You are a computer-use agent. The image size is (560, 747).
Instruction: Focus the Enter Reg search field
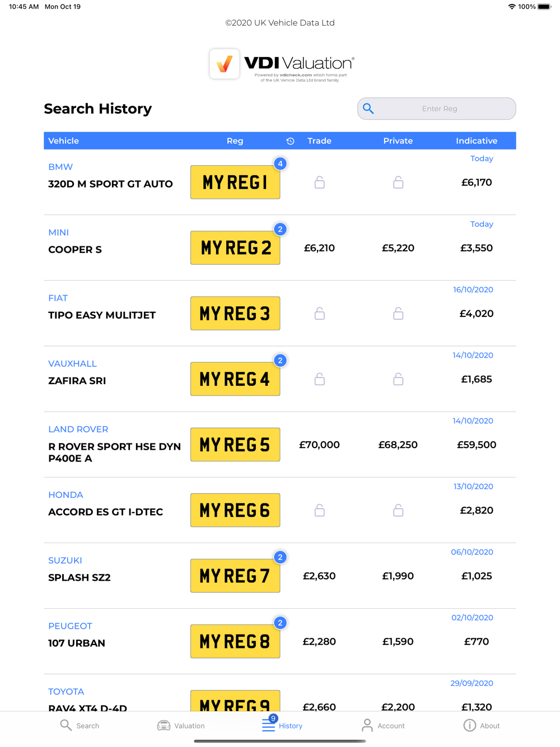coord(437,109)
